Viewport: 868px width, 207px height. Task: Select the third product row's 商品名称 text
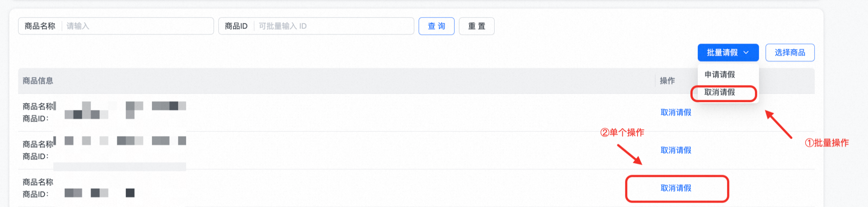click(x=38, y=182)
